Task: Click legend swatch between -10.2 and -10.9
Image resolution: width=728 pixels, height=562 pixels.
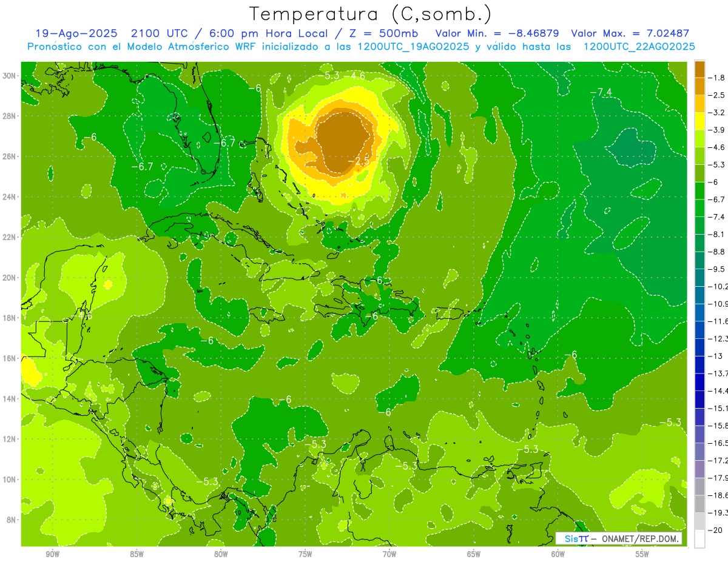Action: (699, 295)
